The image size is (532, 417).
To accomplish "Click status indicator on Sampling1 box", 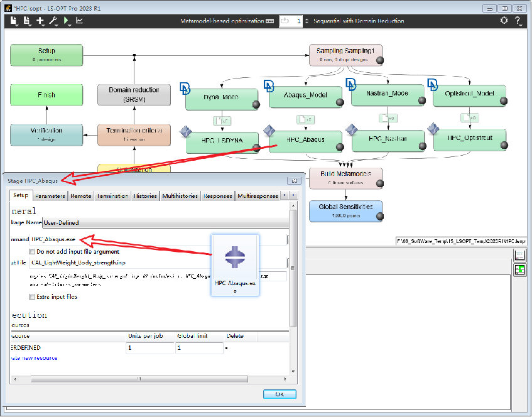I will click(380, 61).
